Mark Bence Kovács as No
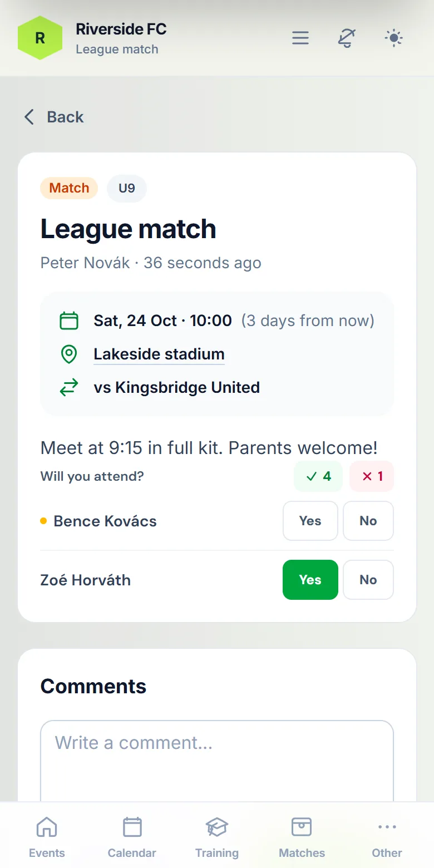The width and height of the screenshot is (434, 868). click(368, 521)
